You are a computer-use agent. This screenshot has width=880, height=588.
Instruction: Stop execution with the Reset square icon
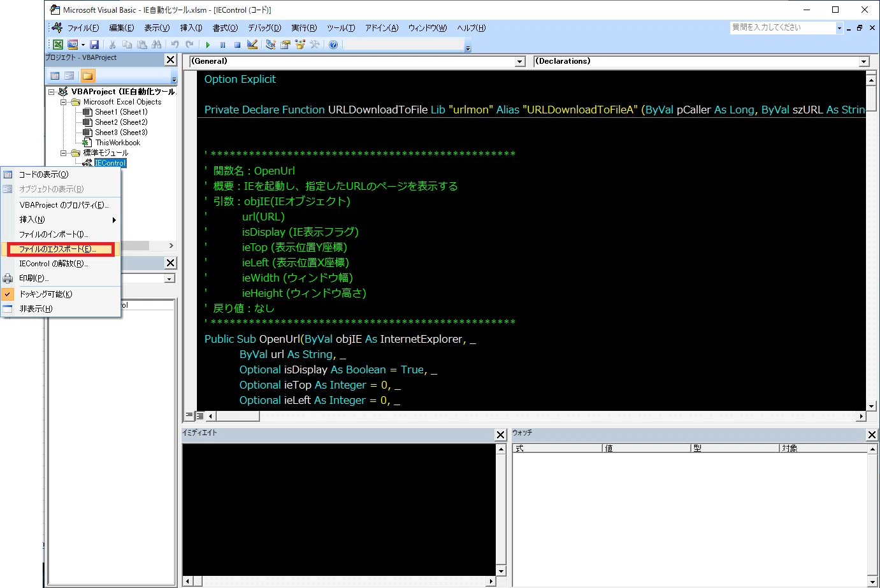click(237, 45)
